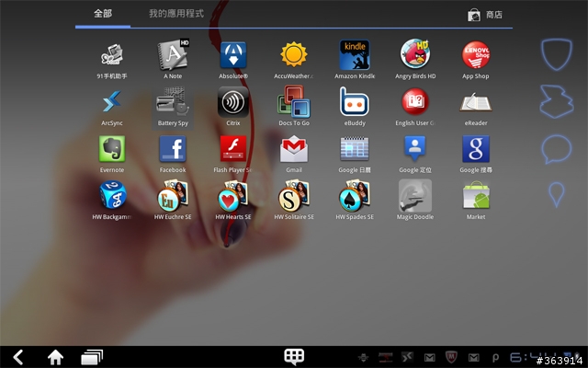This screenshot has width=588, height=368.
Task: Switch to 我的應用程式 tab
Action: click(x=176, y=14)
